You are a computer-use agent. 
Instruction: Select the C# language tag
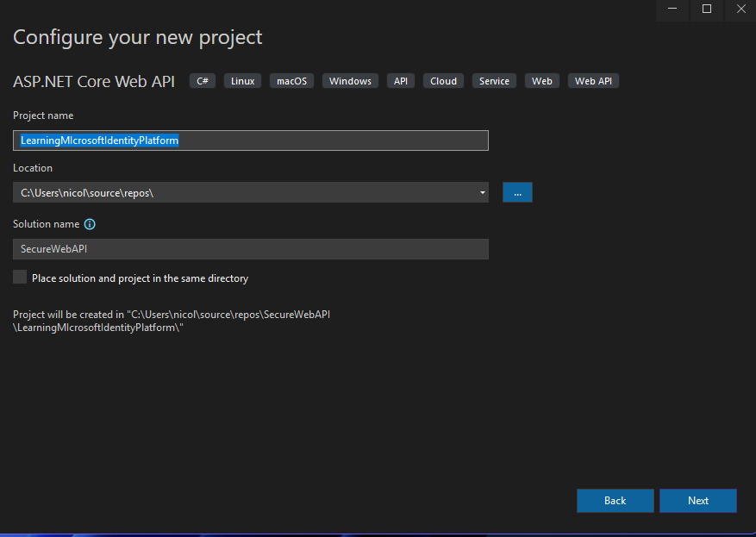point(202,80)
